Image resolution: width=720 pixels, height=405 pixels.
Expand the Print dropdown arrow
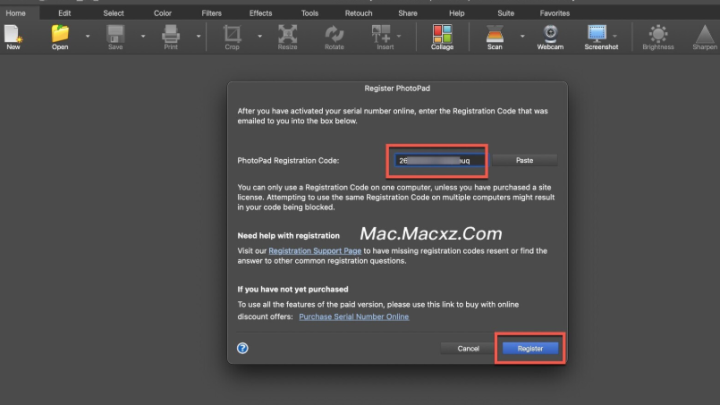point(198,36)
